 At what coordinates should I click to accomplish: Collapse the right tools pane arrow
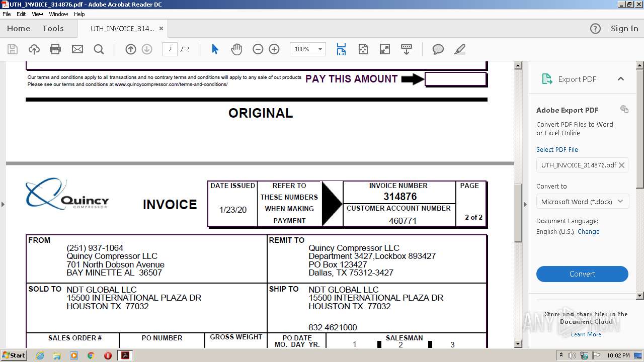pos(525,204)
